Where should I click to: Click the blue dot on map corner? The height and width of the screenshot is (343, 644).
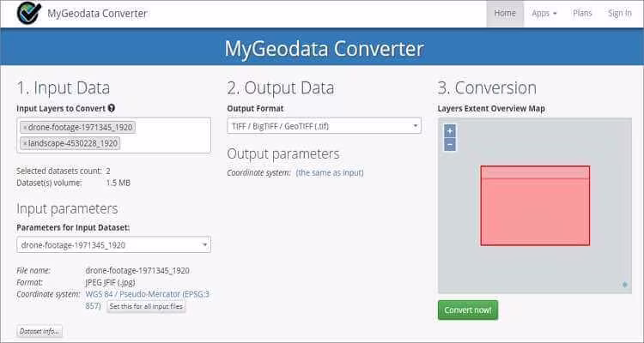[x=624, y=285]
